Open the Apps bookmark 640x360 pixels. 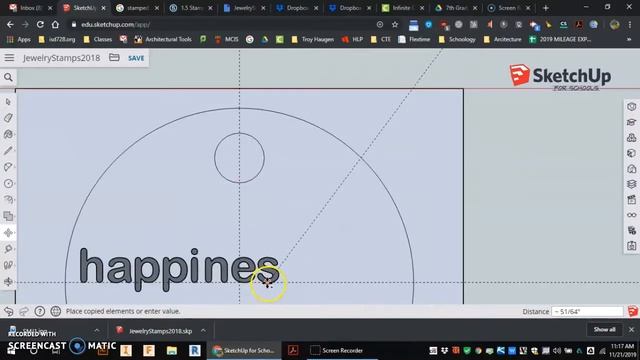click(19, 39)
